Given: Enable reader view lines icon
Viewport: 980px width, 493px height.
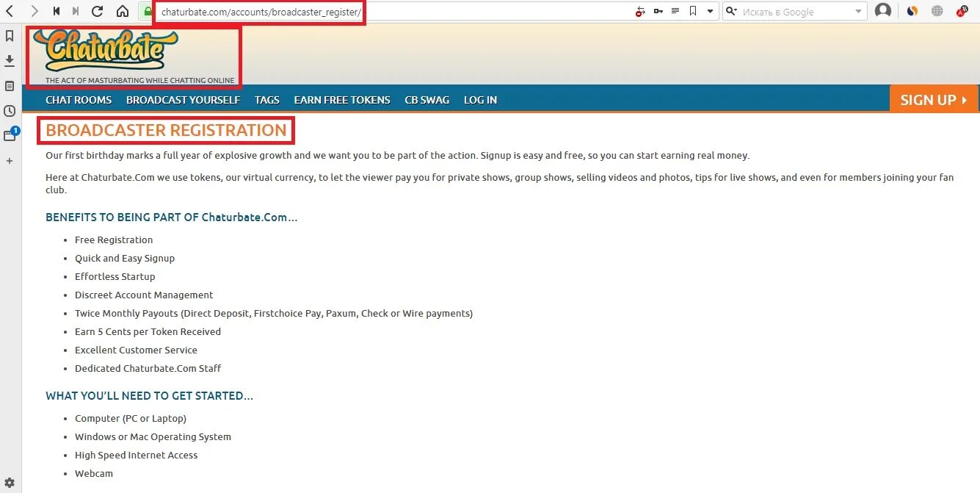Looking at the screenshot, I should point(675,11).
